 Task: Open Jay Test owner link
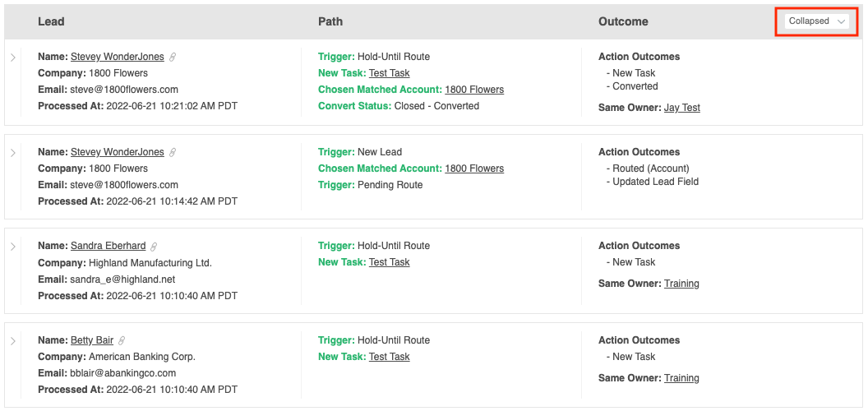point(682,108)
